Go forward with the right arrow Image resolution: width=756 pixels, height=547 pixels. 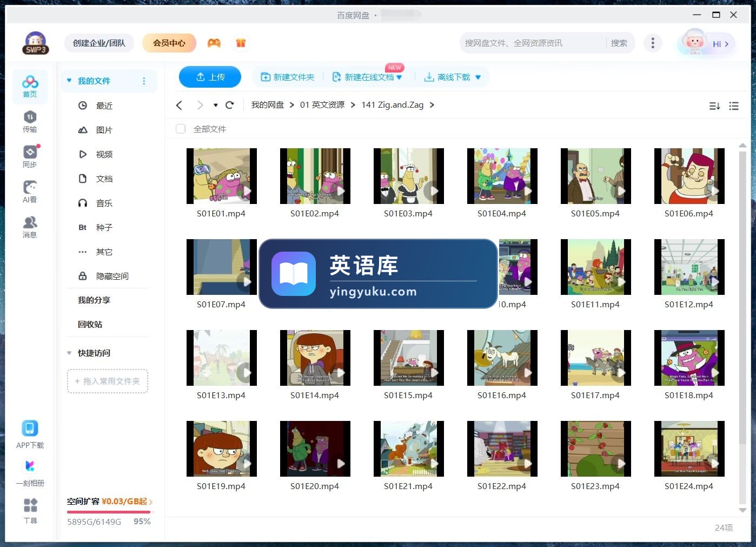point(200,105)
